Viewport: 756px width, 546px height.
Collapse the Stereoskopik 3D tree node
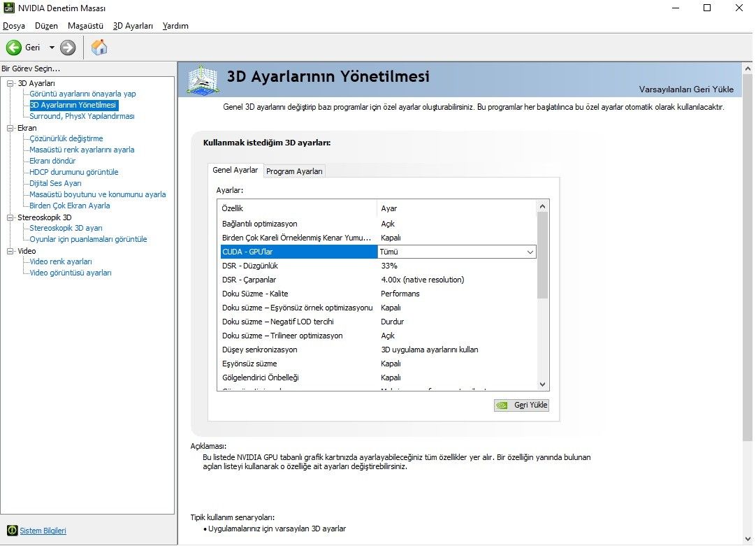point(10,217)
